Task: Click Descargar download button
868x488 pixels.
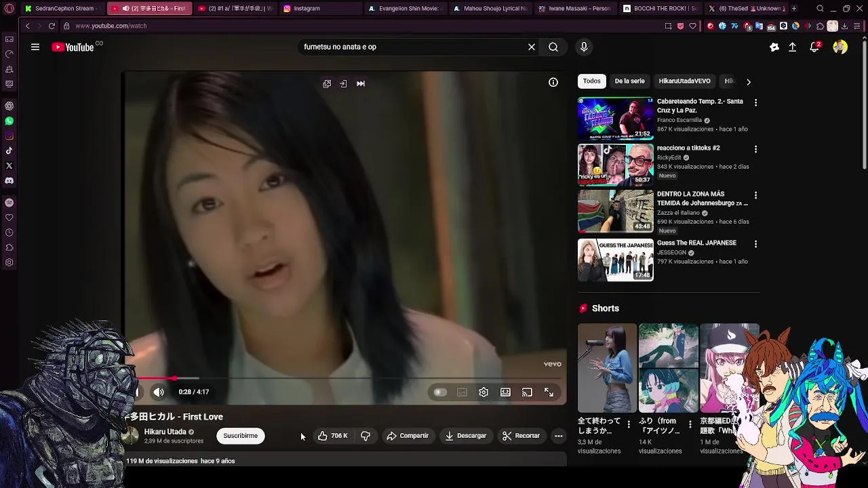Action: (x=465, y=436)
